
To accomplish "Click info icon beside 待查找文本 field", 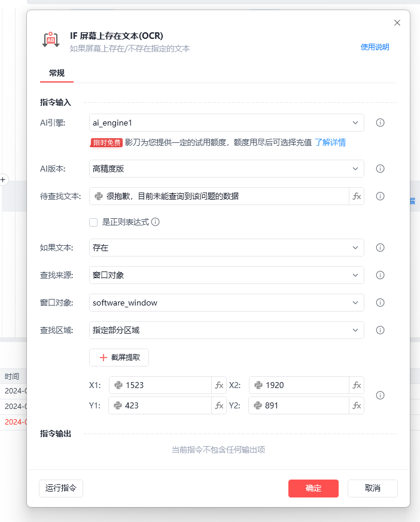I will (380, 196).
